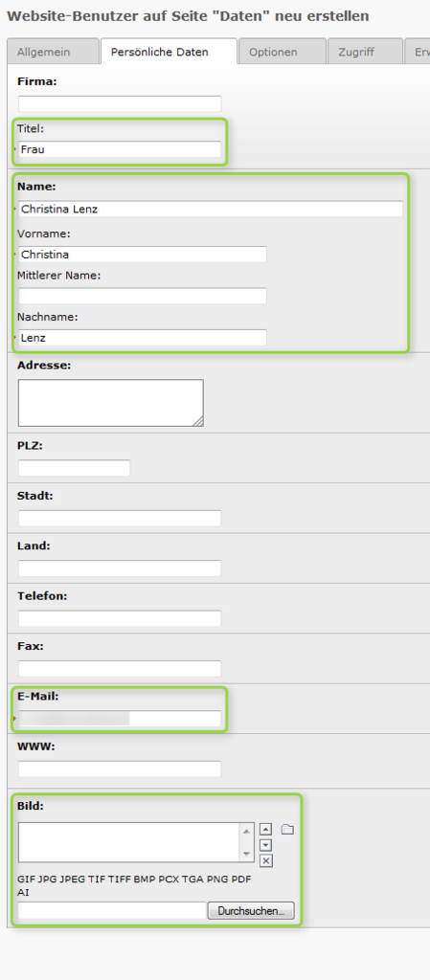Click the move-up arrow icon beside Bild list

coord(265,830)
